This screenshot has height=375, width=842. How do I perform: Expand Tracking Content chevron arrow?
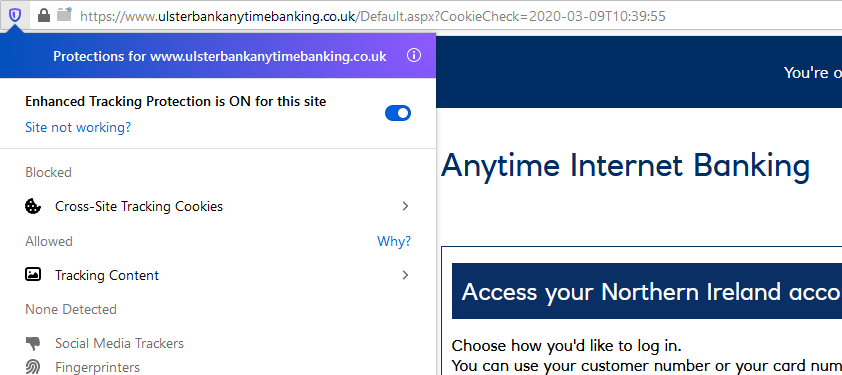click(x=405, y=275)
